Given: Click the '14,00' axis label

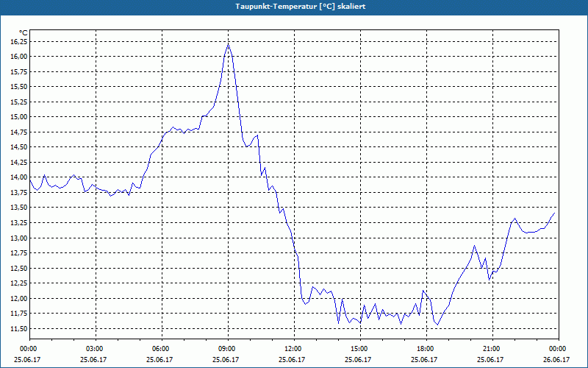Looking at the screenshot, I should pyautogui.click(x=19, y=177).
